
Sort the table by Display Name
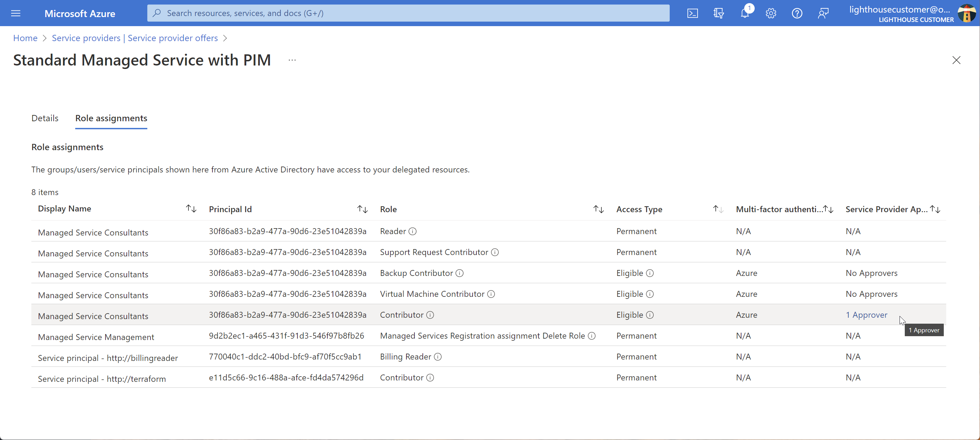pos(190,209)
